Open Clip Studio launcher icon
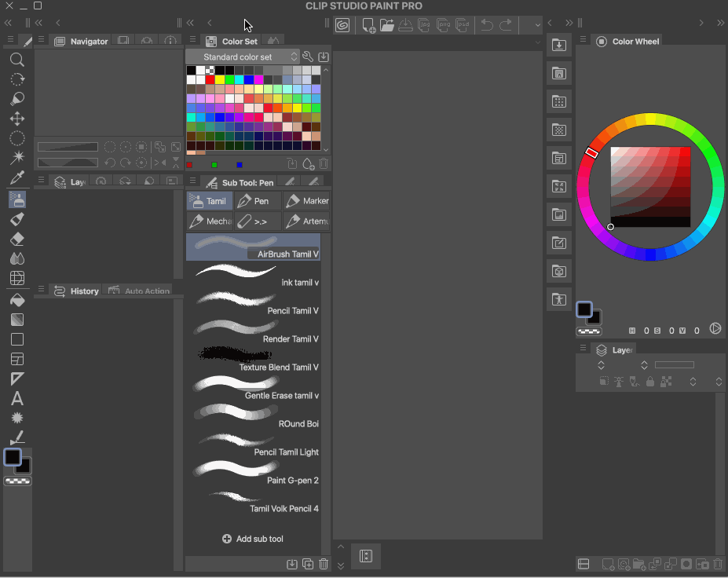Screen dimensions: 728x578 click(x=342, y=25)
